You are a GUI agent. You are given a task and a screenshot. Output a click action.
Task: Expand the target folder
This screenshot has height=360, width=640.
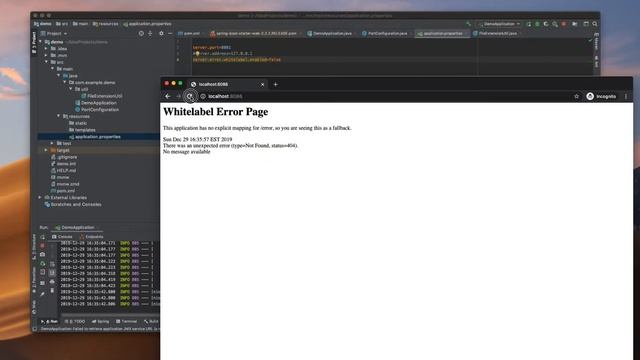tap(46, 150)
